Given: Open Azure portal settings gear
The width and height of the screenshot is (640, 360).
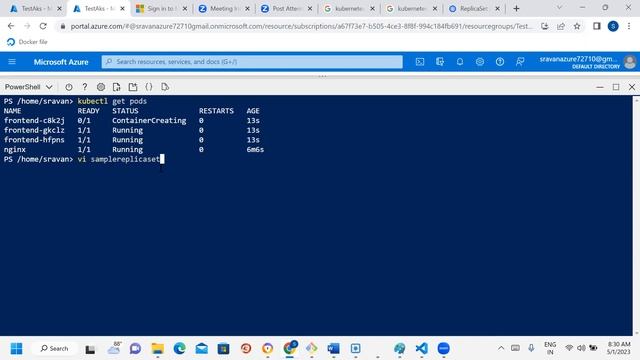Looking at the screenshot, I should pos(480,62).
